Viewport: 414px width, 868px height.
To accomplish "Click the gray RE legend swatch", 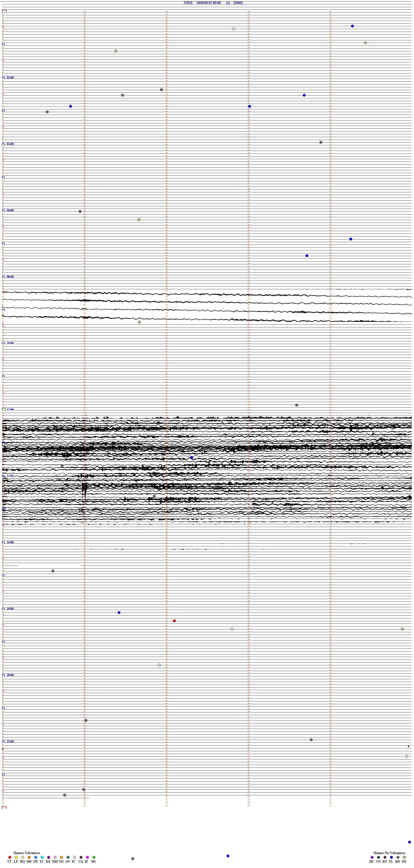I will (398, 857).
